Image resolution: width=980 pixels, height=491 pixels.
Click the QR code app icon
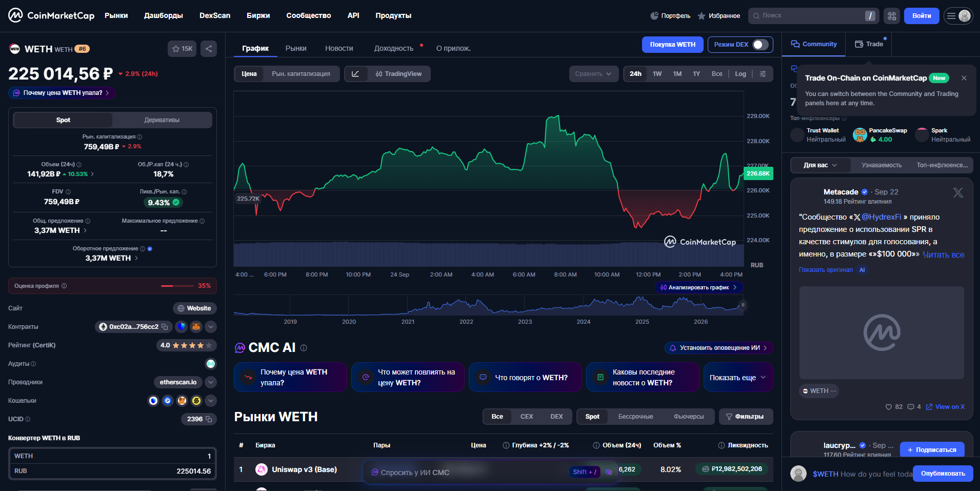[892, 16]
